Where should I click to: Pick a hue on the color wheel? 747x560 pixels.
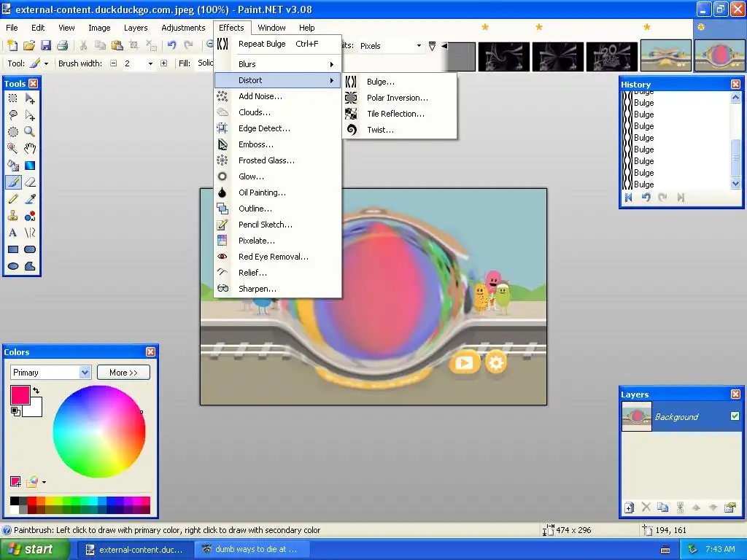coord(98,432)
